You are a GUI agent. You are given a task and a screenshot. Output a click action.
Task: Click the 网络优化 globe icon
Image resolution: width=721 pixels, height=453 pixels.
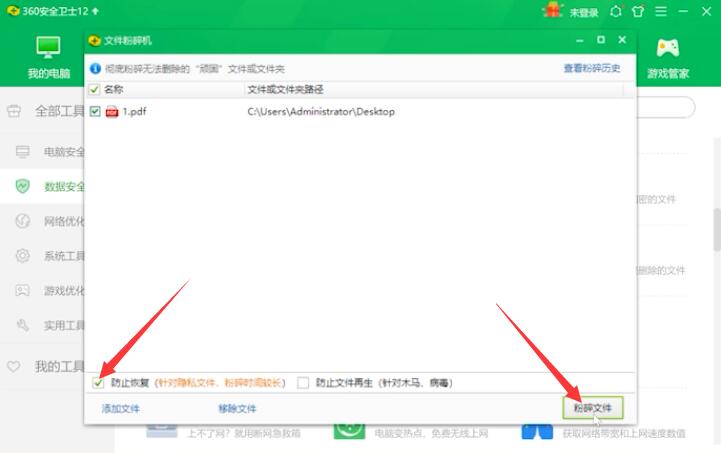pos(23,221)
